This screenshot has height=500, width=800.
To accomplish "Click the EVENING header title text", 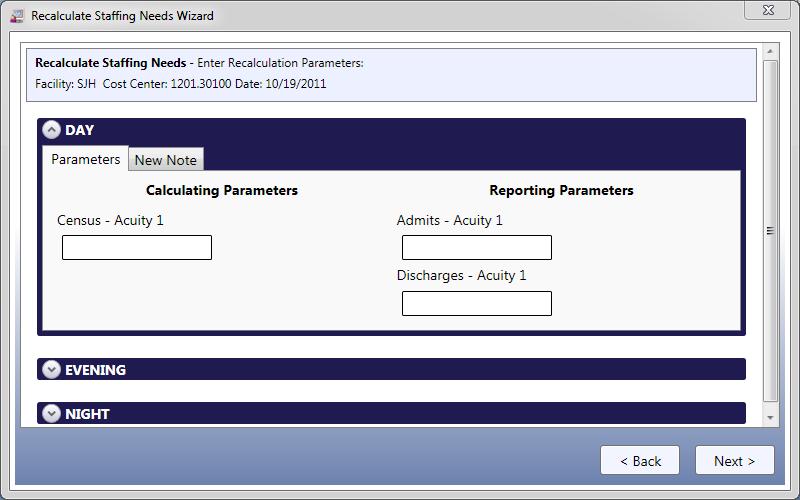I will (95, 370).
